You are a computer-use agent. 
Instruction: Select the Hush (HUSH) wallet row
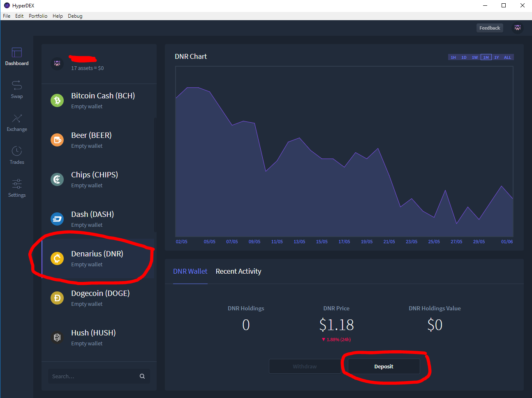point(98,337)
